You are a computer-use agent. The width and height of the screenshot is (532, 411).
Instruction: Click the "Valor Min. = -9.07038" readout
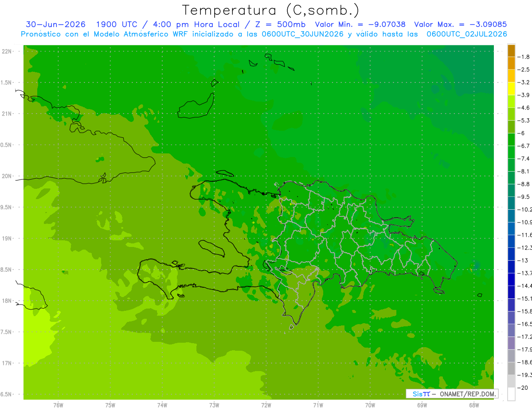coord(360,24)
